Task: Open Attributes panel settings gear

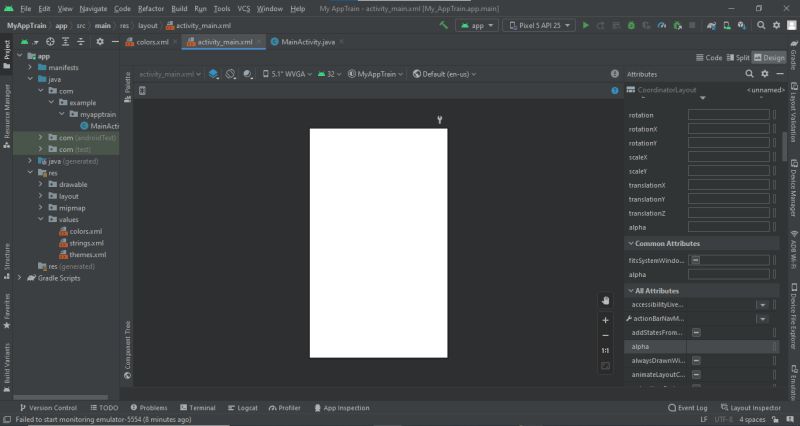Action: coord(764,74)
